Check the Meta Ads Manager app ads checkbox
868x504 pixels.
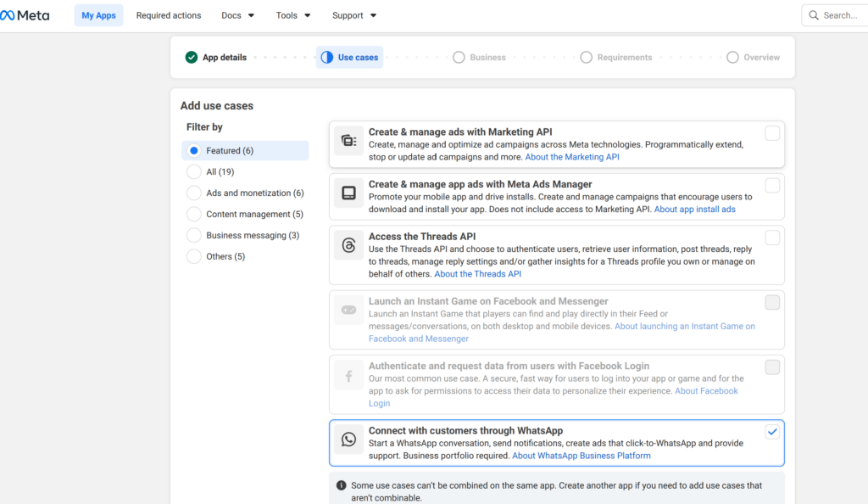[772, 186]
